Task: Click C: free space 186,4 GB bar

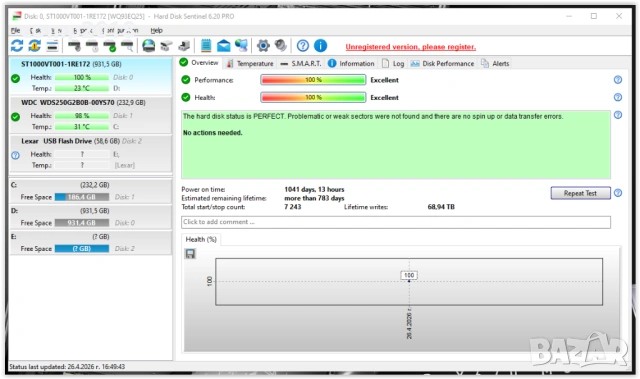Action: [82, 197]
